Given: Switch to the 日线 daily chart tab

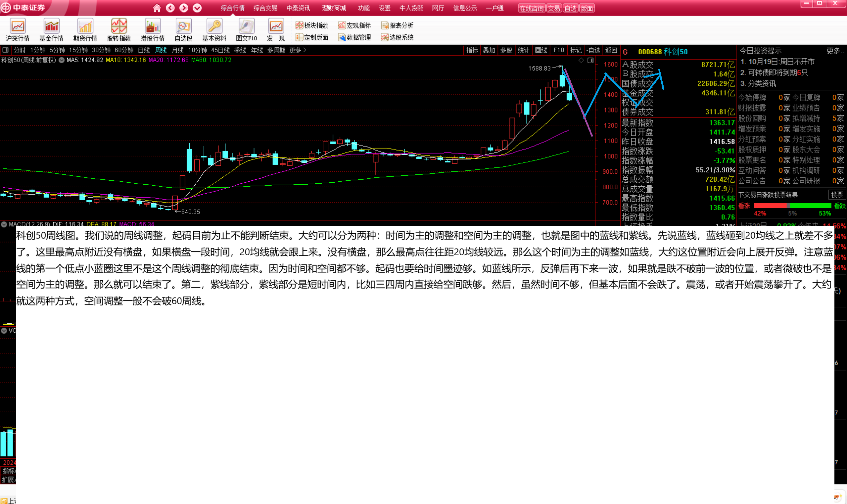Looking at the screenshot, I should point(144,50).
